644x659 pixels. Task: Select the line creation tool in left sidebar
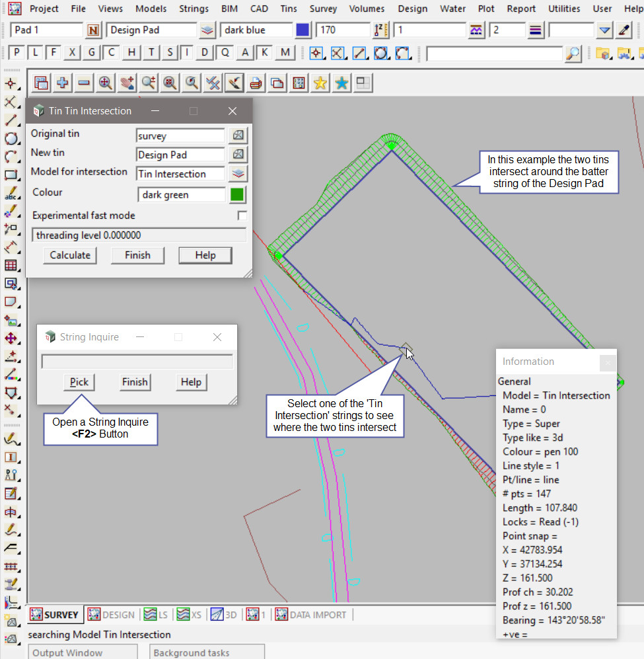11,120
